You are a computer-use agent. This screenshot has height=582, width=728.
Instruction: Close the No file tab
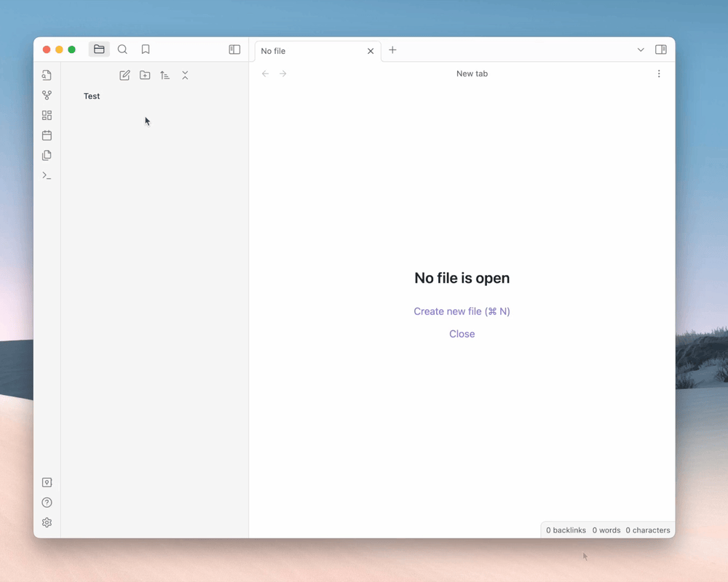pos(371,51)
